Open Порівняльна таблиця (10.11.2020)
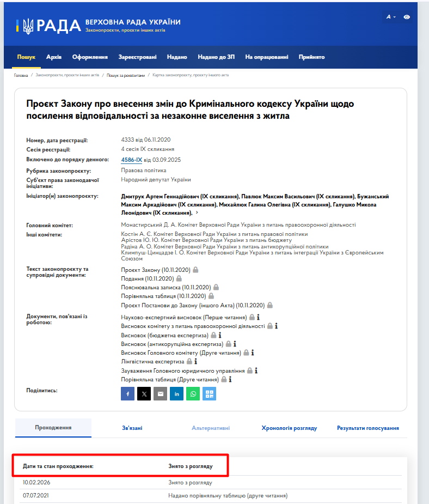 (163, 296)
